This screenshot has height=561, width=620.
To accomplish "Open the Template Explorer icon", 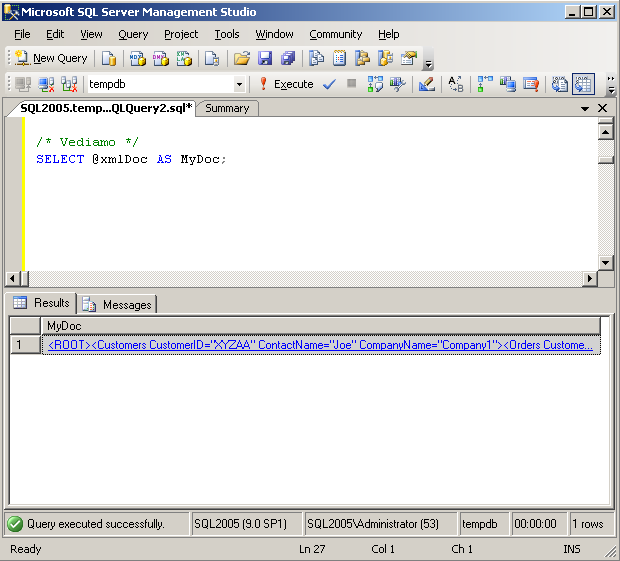I will coord(386,59).
